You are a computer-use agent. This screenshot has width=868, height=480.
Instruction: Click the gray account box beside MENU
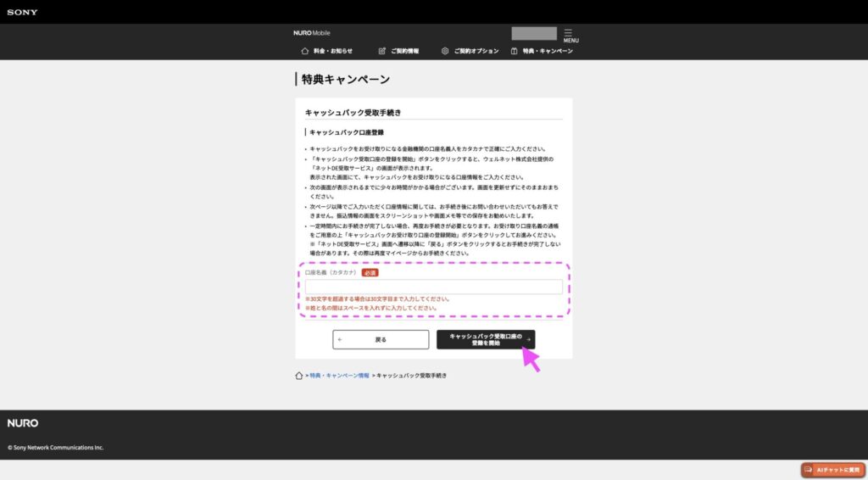534,33
